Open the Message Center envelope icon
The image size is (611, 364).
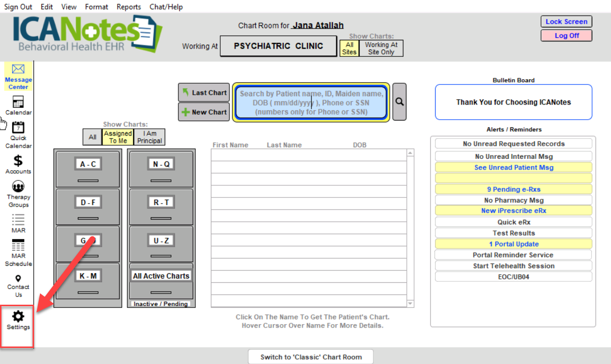[x=18, y=69]
